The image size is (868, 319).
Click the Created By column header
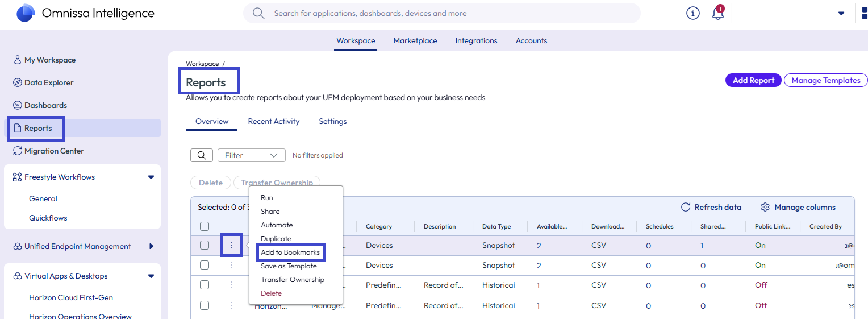coord(825,226)
